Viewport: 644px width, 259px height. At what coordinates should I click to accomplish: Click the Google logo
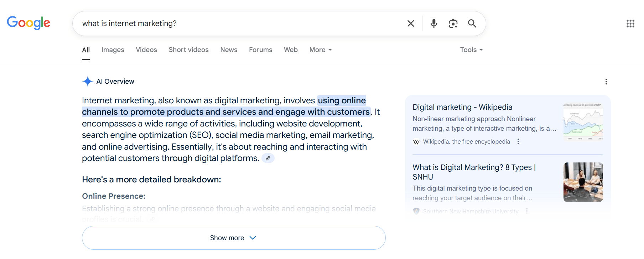click(x=28, y=23)
